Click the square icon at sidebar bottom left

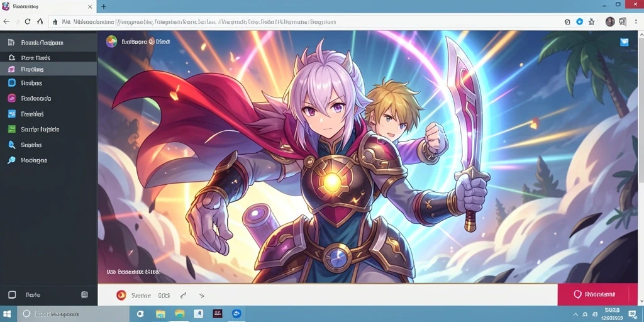tap(12, 294)
